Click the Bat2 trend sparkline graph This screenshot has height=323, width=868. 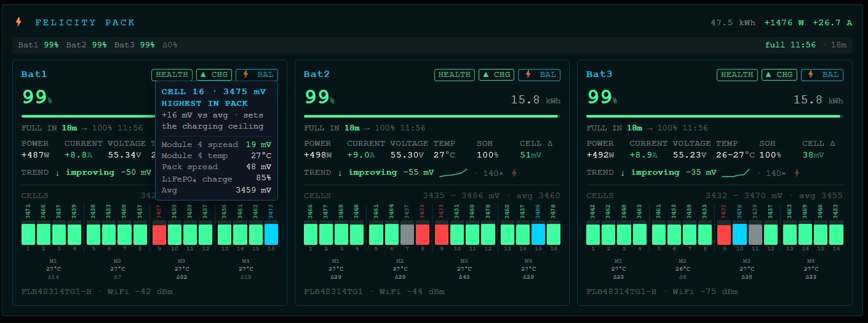[453, 173]
